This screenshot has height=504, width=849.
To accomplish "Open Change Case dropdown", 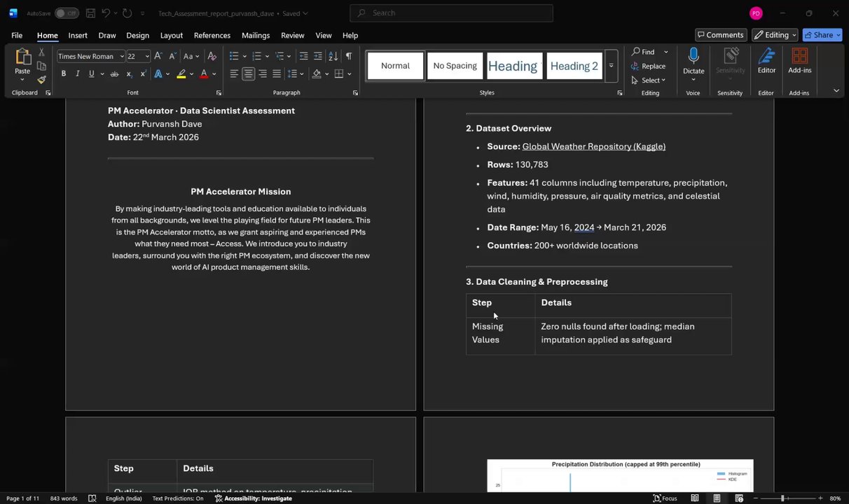I will coord(190,56).
